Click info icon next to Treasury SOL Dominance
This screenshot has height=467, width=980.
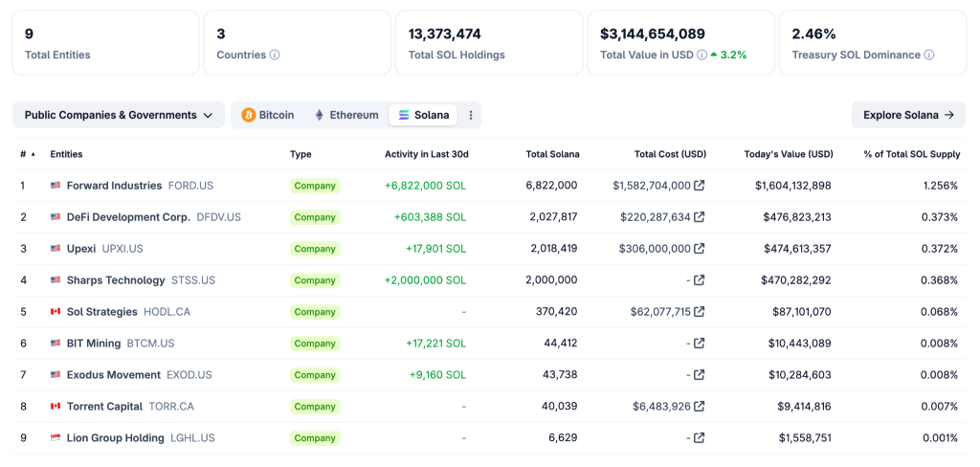(x=929, y=56)
